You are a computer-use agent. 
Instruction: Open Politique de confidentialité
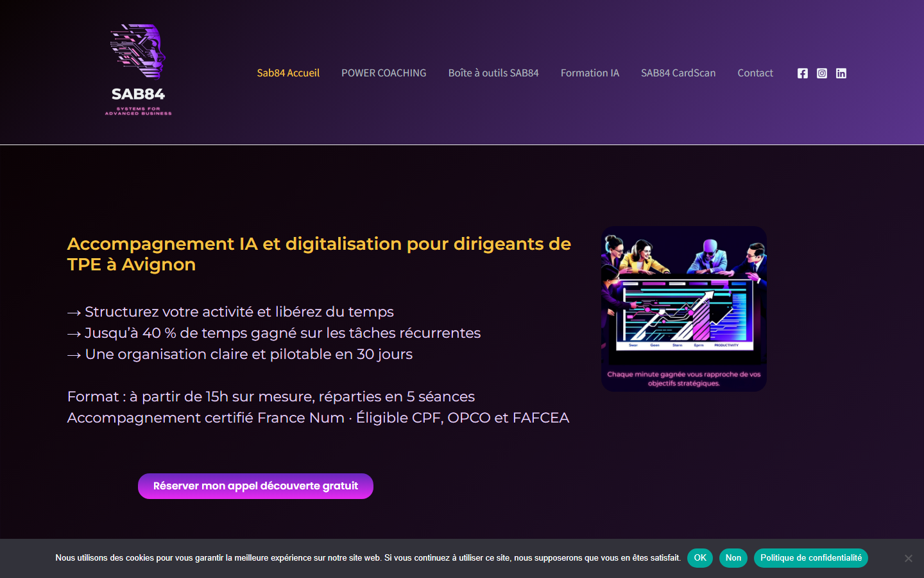point(811,558)
